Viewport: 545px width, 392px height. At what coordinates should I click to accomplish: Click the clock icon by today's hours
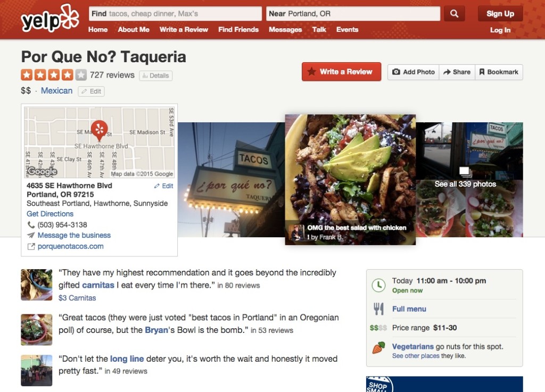tap(378, 285)
